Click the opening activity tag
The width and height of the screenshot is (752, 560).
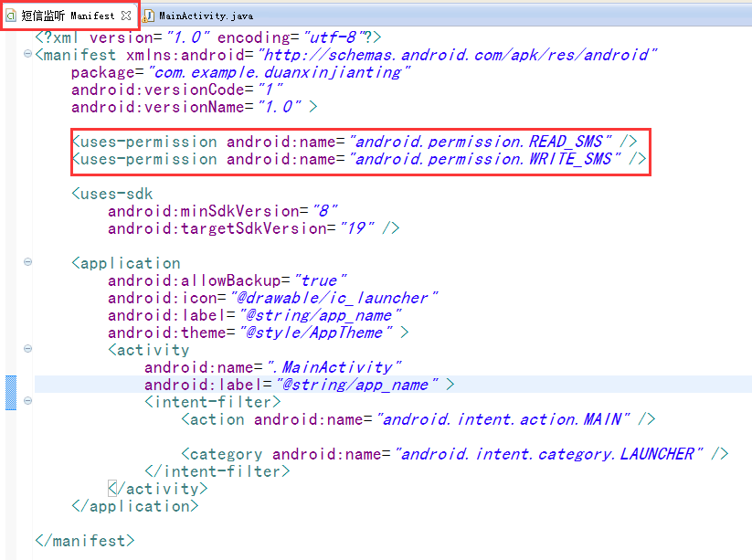click(x=149, y=350)
